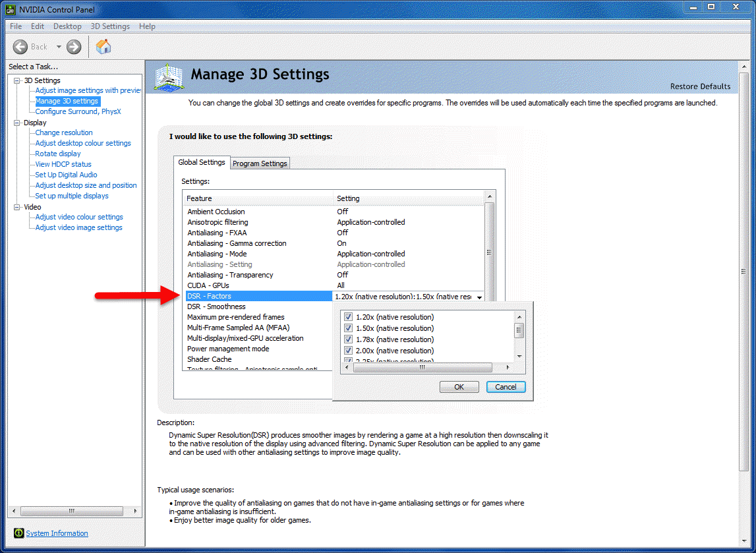Image resolution: width=756 pixels, height=553 pixels.
Task: Collapse the Display tree node
Action: tap(17, 123)
